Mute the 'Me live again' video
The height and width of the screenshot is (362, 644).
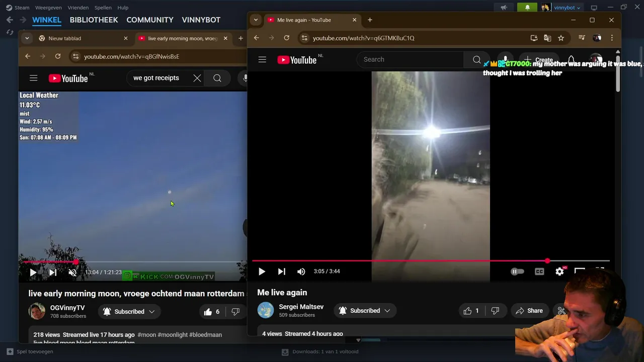coord(301,271)
